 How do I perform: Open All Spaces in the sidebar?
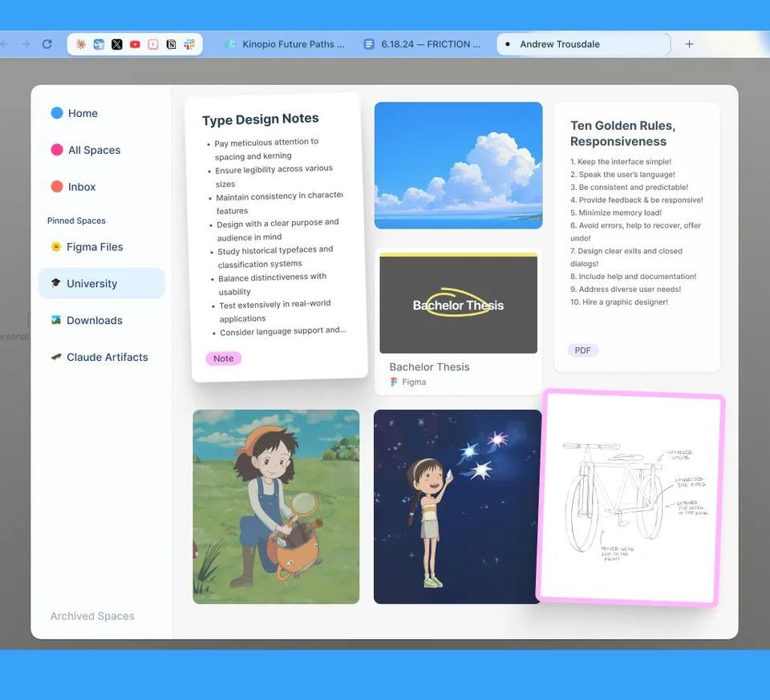point(94,150)
